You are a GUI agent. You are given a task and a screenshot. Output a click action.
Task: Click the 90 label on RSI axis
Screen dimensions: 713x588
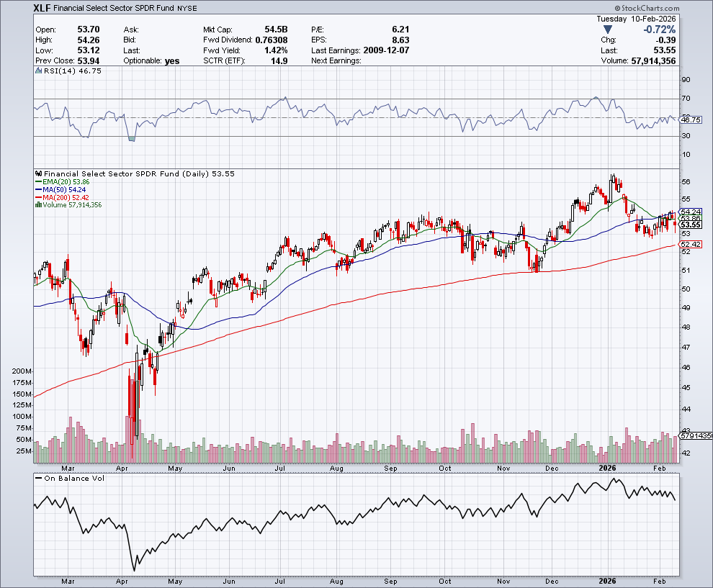[686, 79]
